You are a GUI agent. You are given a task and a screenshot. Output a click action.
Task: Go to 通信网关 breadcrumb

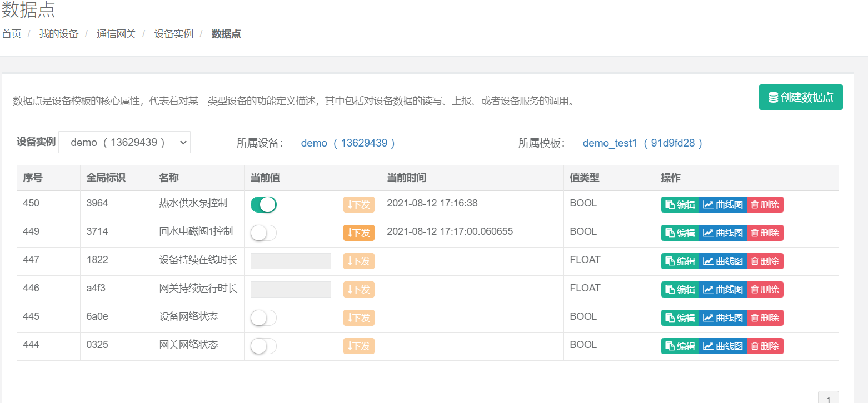116,34
